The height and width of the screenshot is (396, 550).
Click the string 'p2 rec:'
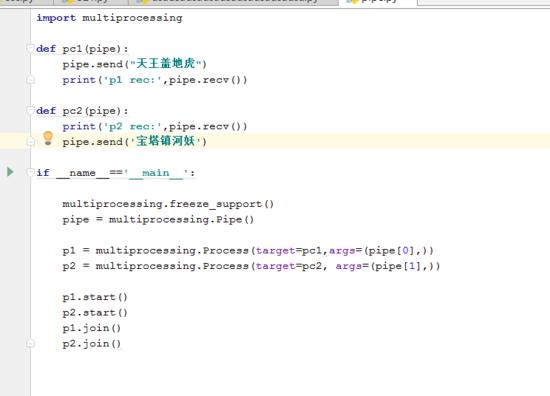tap(133, 126)
